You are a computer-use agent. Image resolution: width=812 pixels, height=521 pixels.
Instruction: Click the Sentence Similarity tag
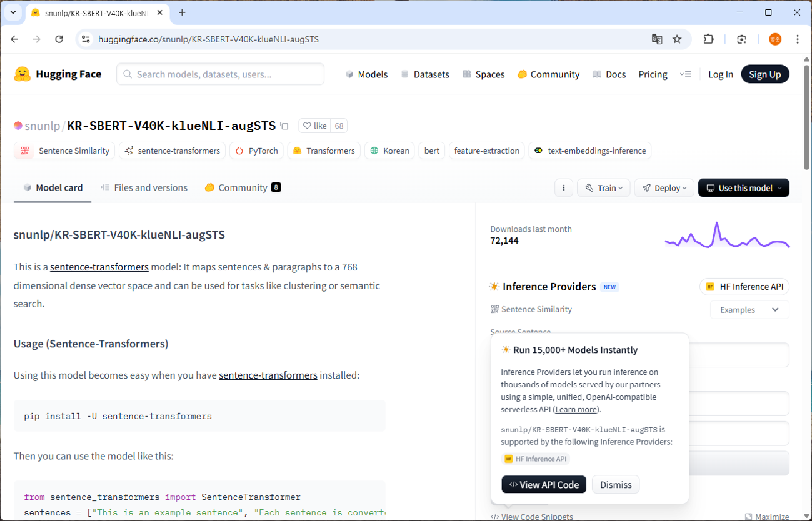(64, 151)
